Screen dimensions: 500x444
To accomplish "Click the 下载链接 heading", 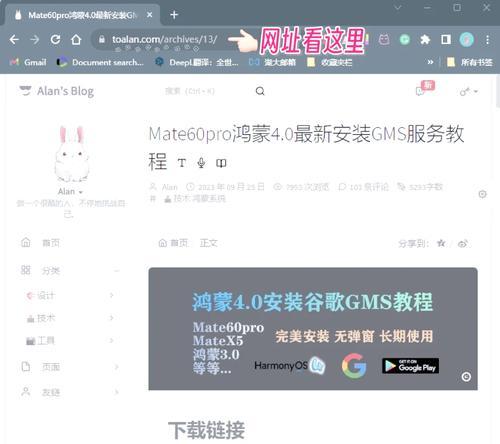I will pos(206,430).
